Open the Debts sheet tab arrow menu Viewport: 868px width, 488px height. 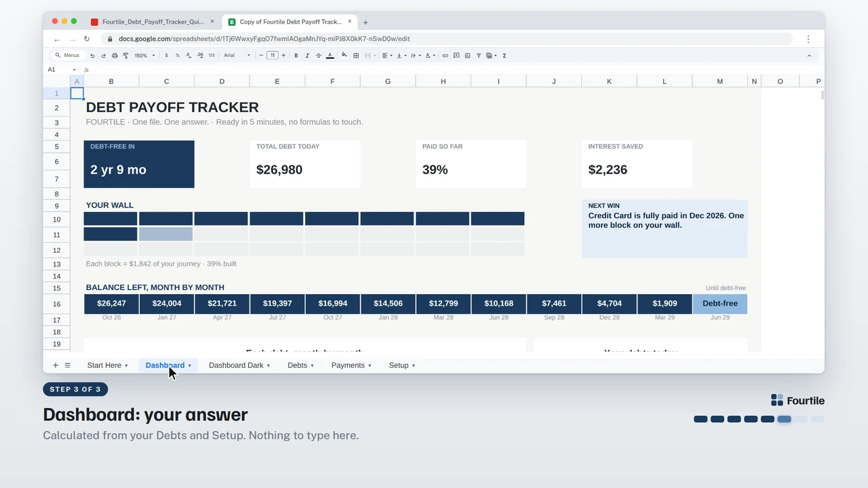point(312,366)
